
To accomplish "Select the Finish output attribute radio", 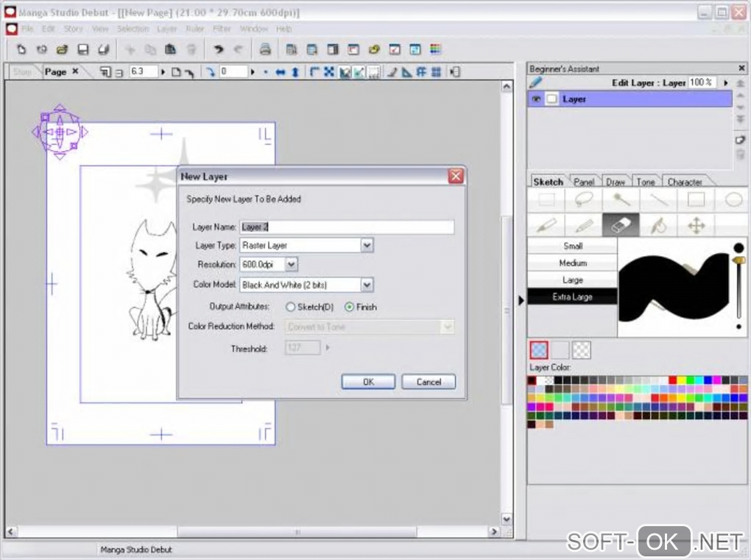I will point(349,308).
